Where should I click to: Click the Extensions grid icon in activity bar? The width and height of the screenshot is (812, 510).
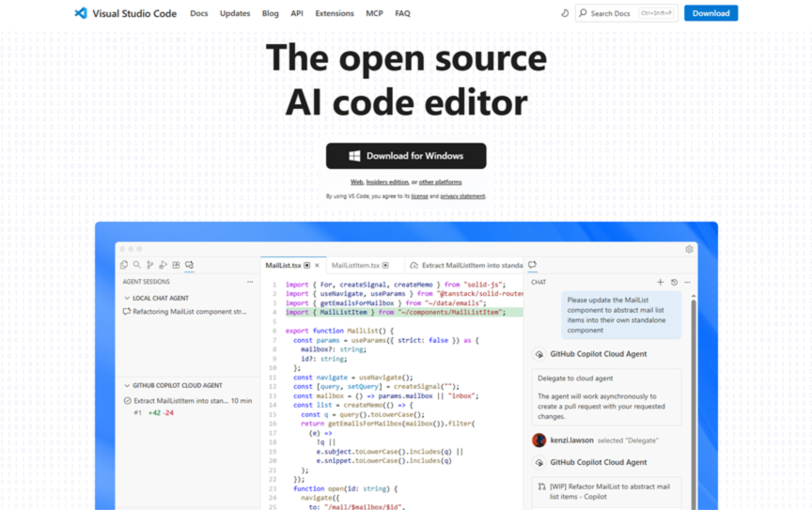click(176, 265)
